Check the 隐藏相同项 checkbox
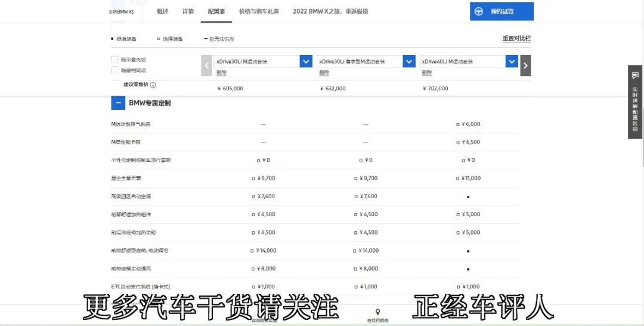Viewport: 644px width, 326px height. click(x=114, y=70)
